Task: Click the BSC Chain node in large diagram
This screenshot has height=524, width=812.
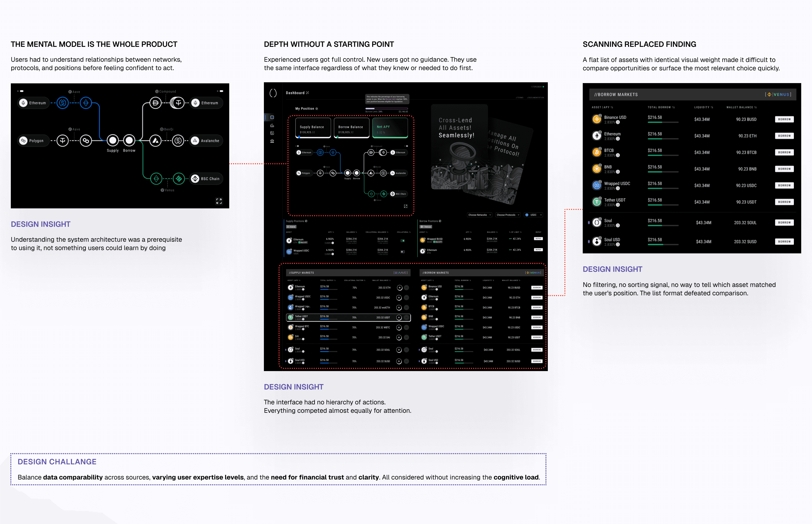Action: click(x=207, y=179)
